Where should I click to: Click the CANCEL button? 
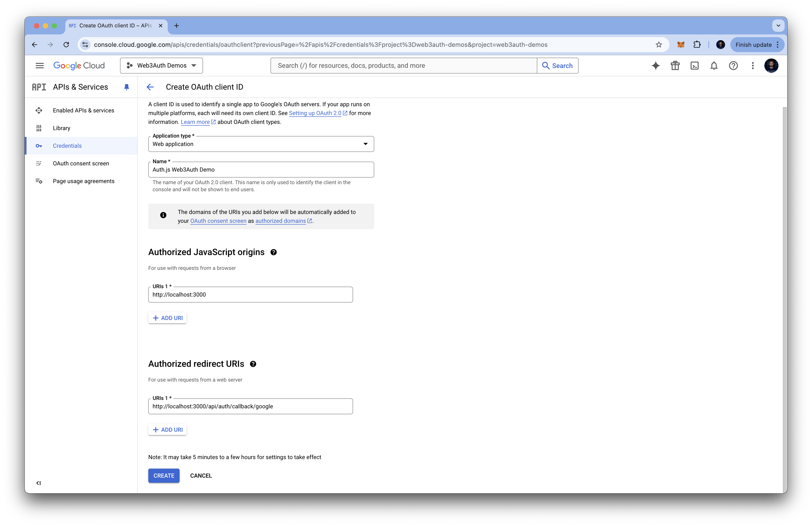pos(201,475)
